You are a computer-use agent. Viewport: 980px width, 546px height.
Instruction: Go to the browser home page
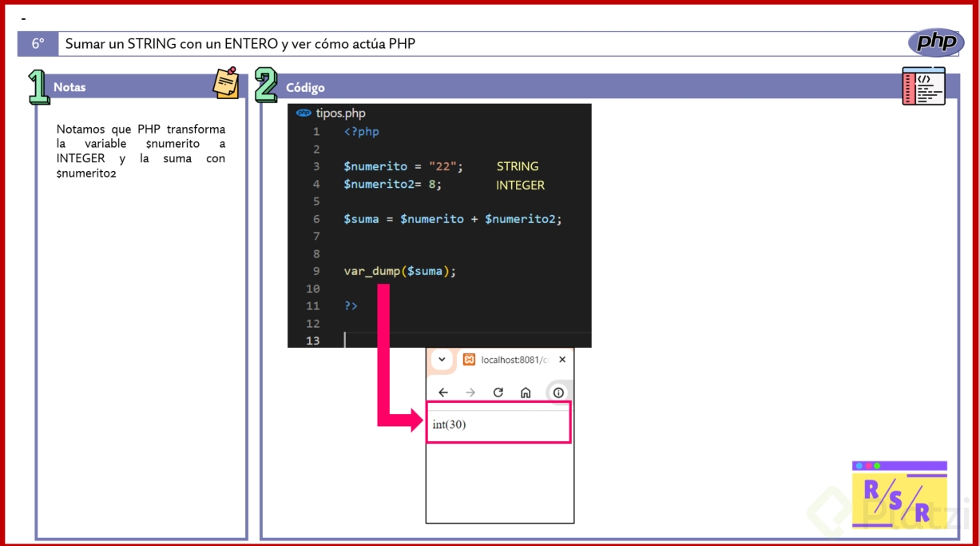pyautogui.click(x=526, y=393)
